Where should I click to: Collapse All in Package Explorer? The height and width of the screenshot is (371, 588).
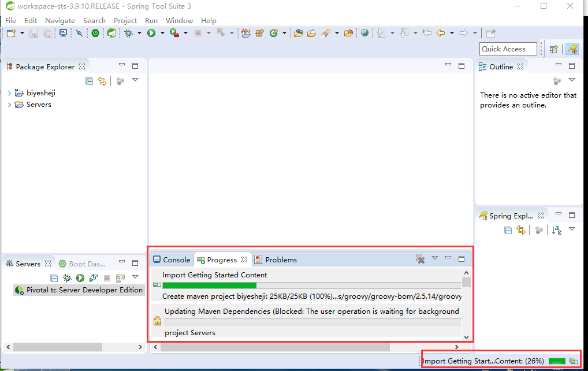point(89,81)
